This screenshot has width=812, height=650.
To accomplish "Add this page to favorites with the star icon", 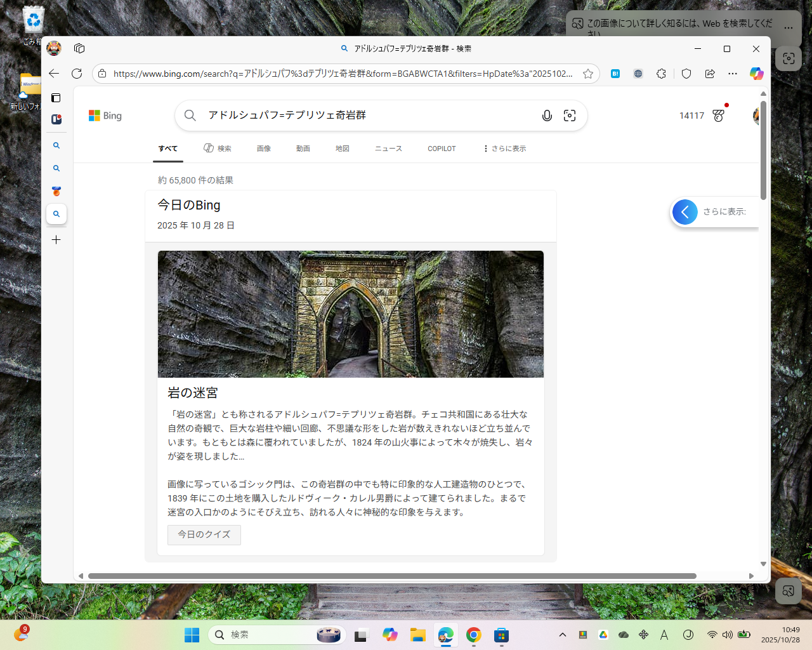I will coord(587,74).
